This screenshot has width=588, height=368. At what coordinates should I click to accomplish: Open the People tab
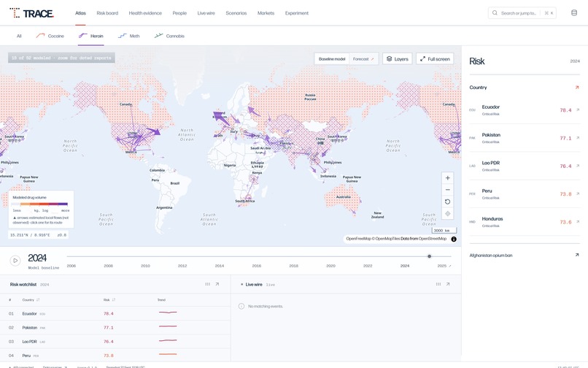tap(179, 13)
